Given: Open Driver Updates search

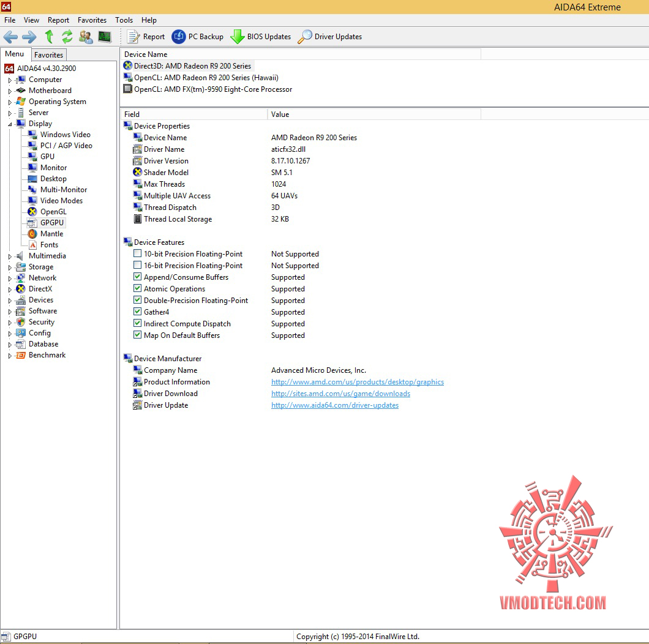Looking at the screenshot, I should click(330, 37).
